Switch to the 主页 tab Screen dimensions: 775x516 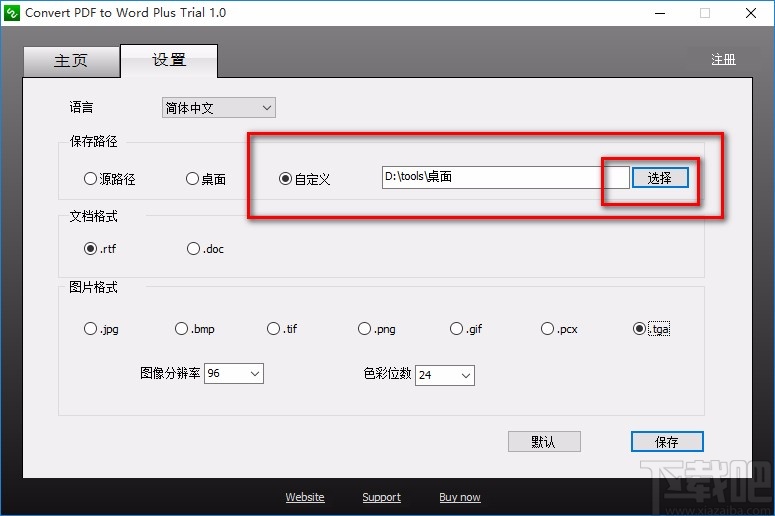coord(71,61)
